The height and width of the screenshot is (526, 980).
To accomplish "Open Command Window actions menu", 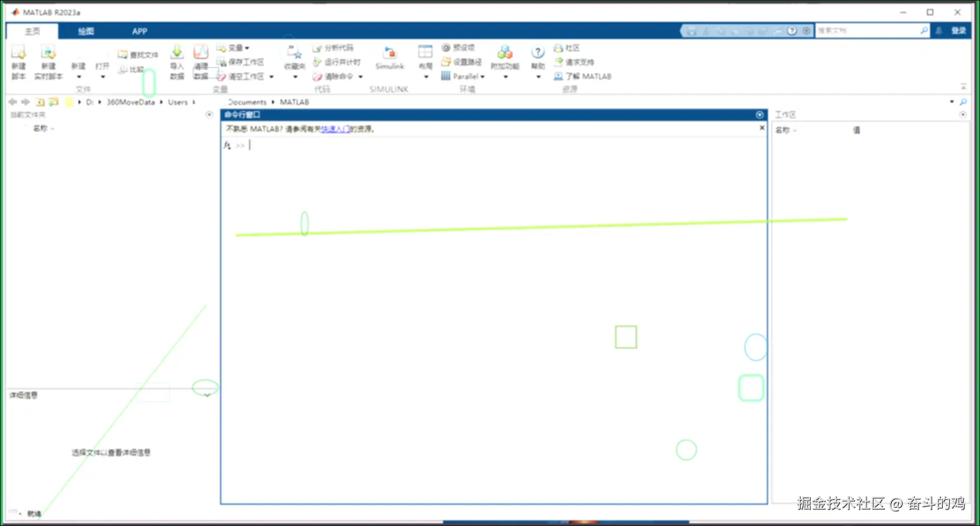I will 759,115.
